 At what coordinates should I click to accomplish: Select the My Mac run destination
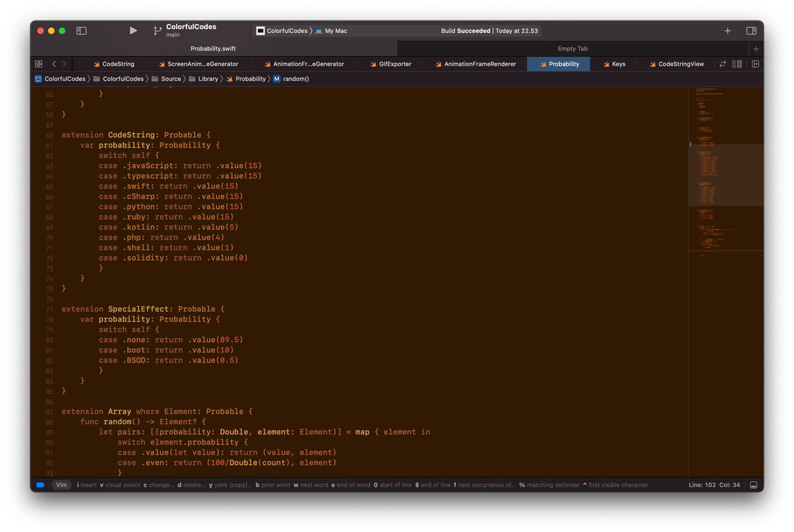(x=331, y=31)
